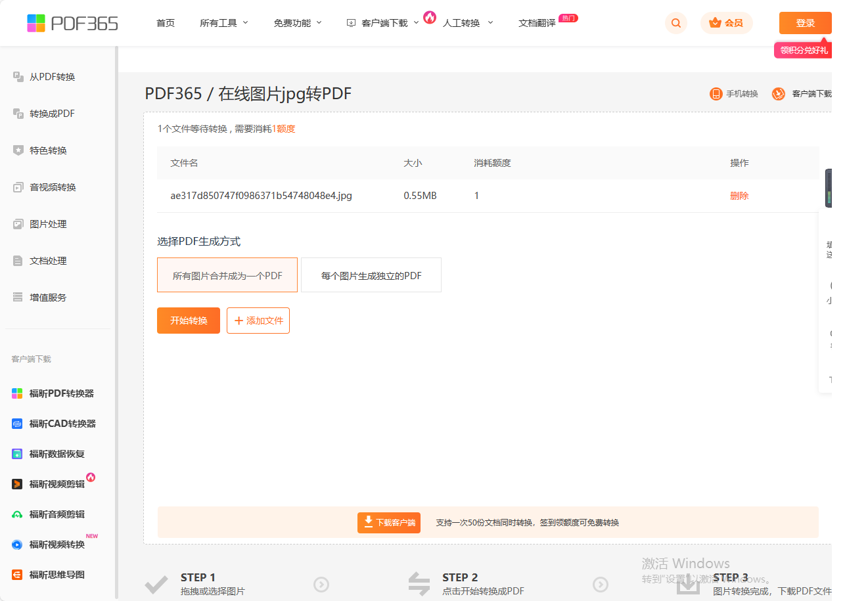
Task: Click the 福昕CAD转换器 icon
Action: (x=17, y=424)
